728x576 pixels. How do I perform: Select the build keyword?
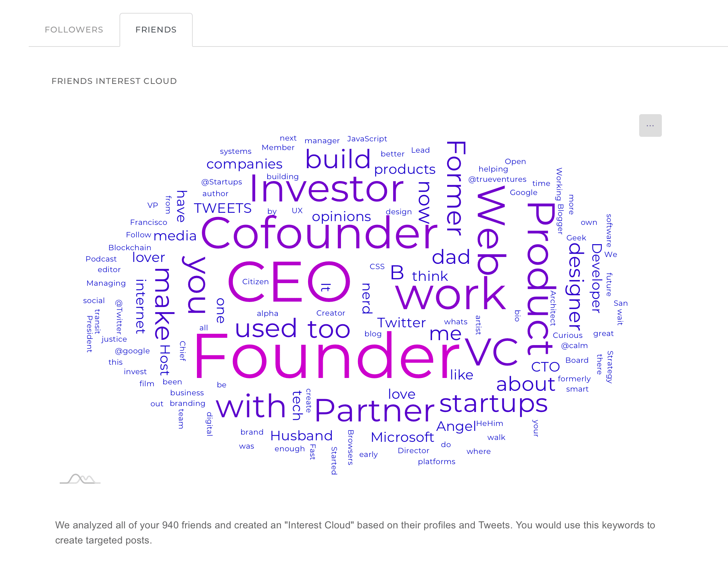(x=338, y=159)
